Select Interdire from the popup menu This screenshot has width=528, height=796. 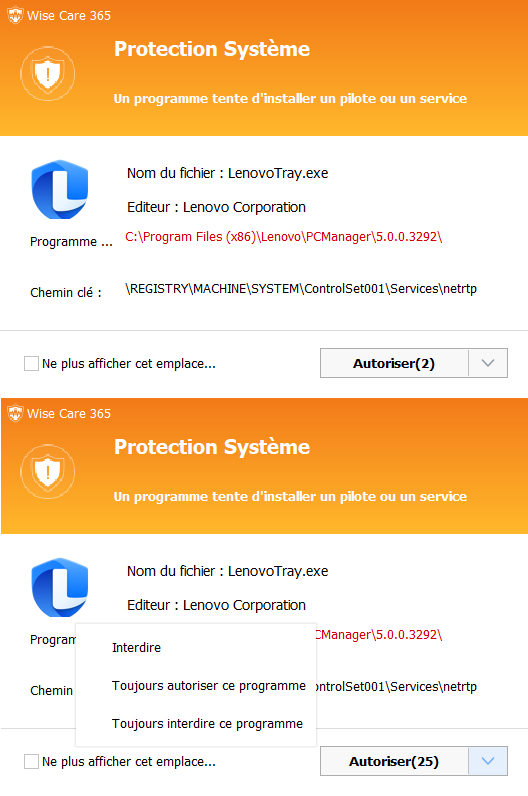pos(137,648)
